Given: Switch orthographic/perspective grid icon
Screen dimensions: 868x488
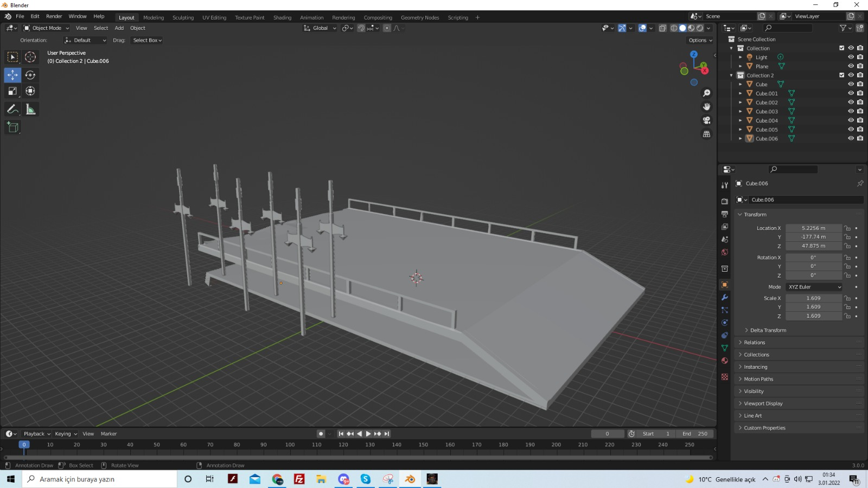Looking at the screenshot, I should click(706, 134).
